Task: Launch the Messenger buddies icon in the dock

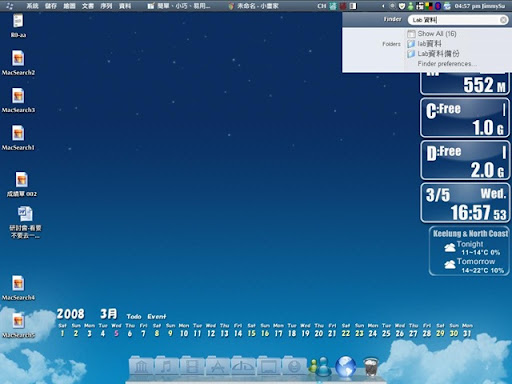Action: click(x=319, y=367)
